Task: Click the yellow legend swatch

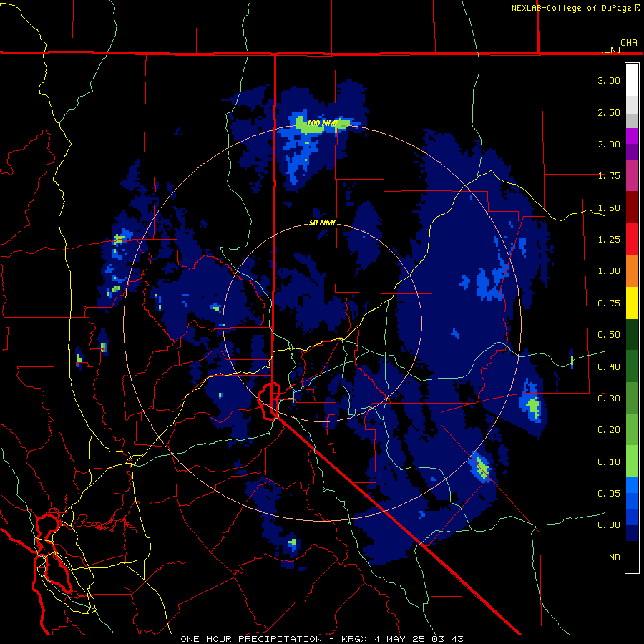Action: point(632,303)
